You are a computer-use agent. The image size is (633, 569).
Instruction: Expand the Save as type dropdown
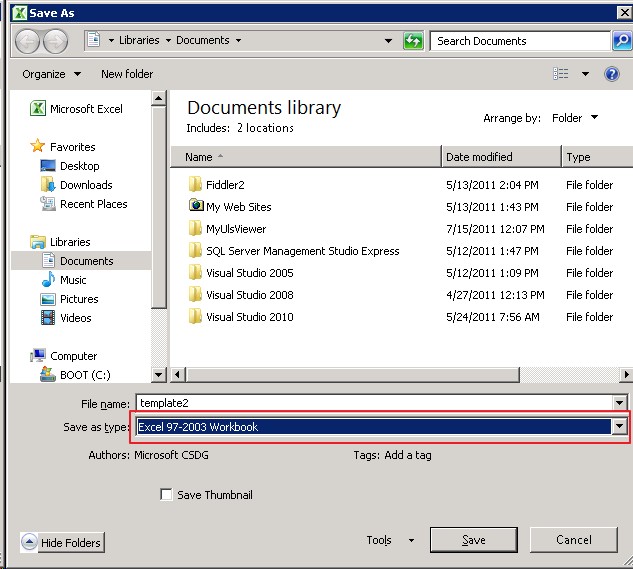pyautogui.click(x=620, y=427)
